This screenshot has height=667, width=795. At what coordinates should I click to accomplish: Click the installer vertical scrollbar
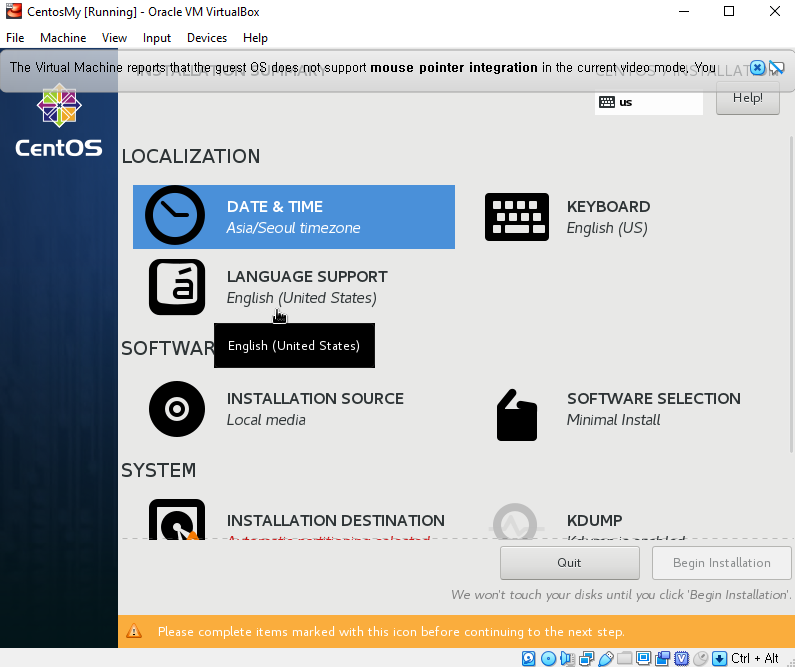791,294
